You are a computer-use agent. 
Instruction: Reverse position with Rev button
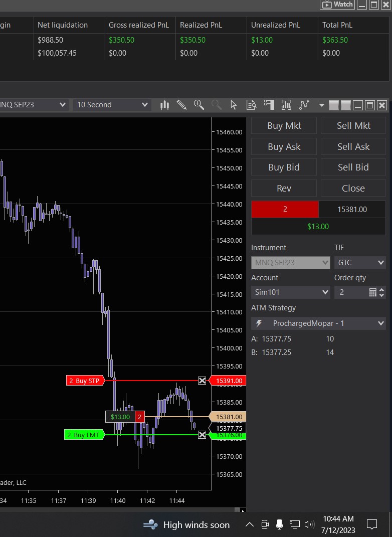(284, 188)
